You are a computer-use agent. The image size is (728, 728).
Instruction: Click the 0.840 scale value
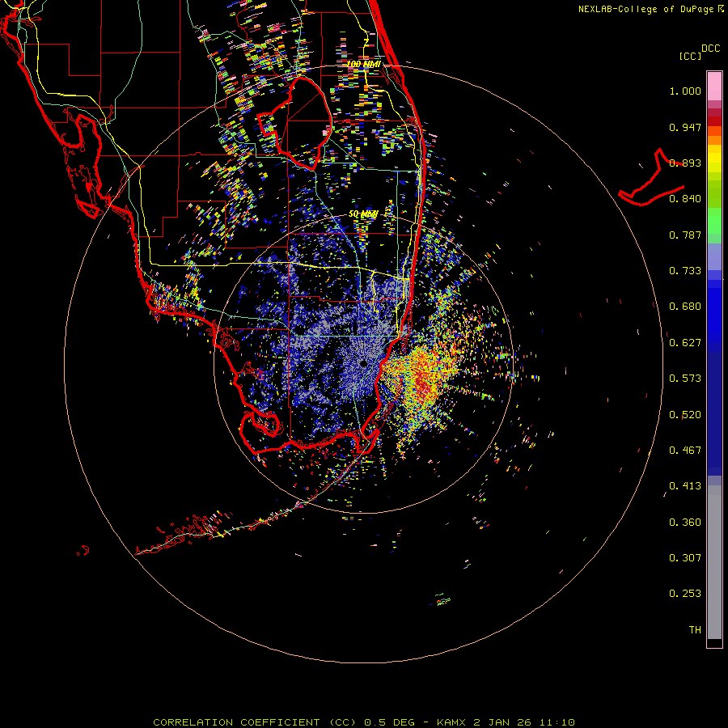685,199
